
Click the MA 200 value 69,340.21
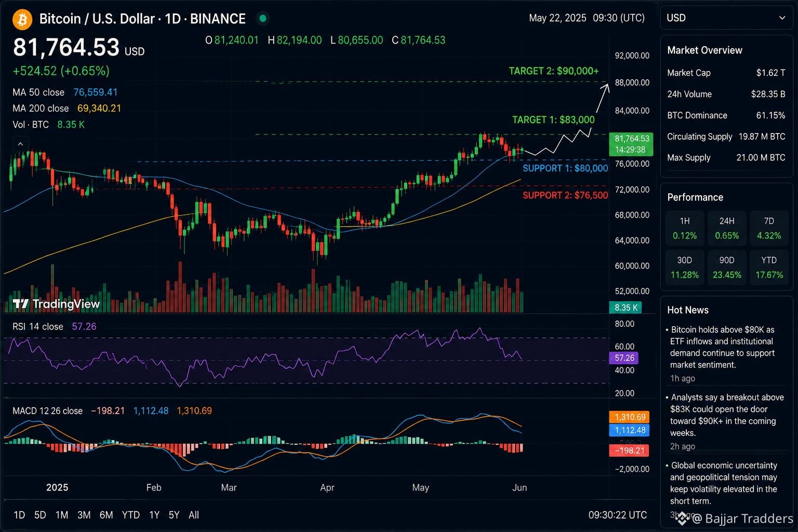pos(99,108)
